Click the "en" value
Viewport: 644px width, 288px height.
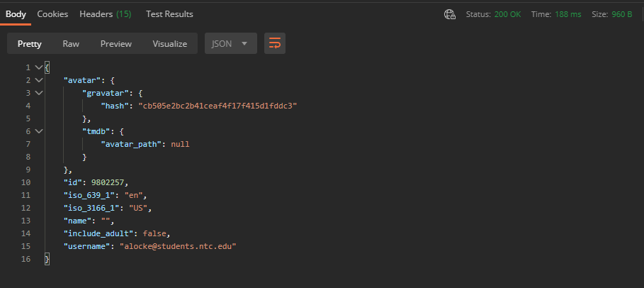[x=133, y=195]
